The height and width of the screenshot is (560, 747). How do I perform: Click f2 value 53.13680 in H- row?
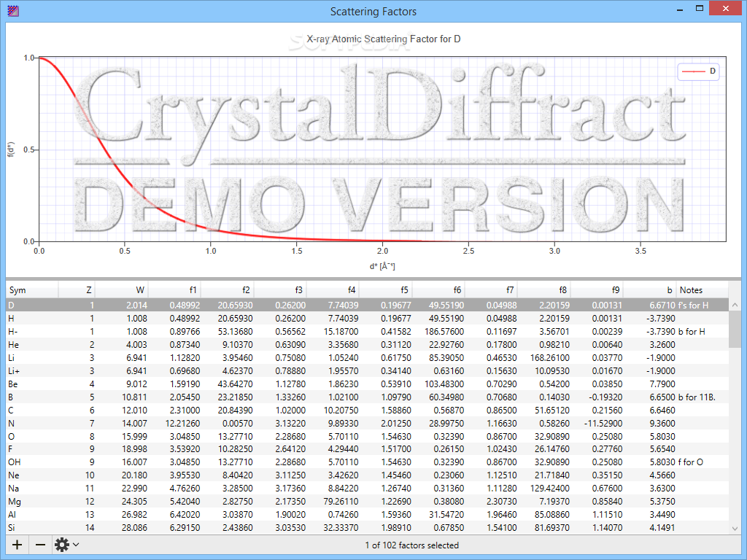236,332
